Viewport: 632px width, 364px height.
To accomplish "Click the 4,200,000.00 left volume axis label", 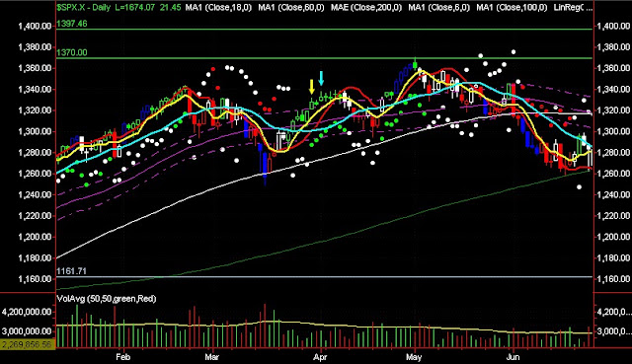I will 27,312.
